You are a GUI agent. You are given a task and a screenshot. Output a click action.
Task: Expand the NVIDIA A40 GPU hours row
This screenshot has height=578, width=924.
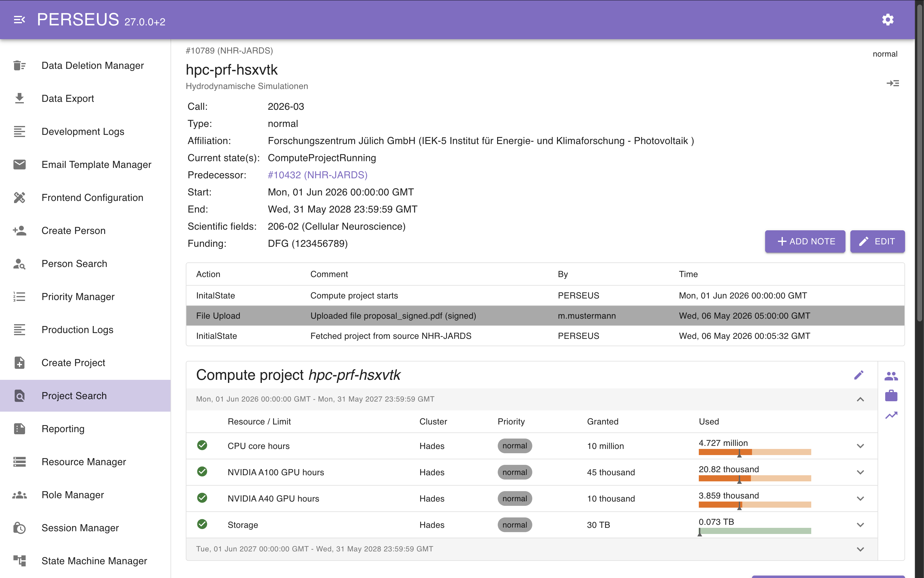(860, 498)
